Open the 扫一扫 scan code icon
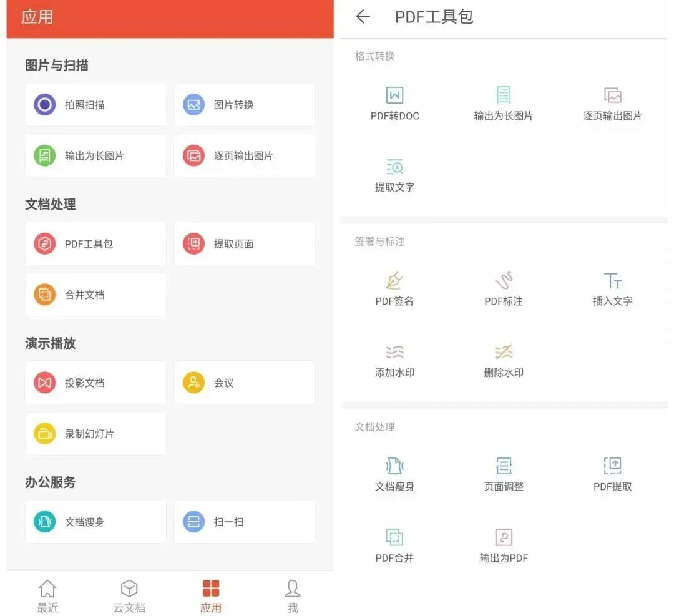 coord(194,521)
